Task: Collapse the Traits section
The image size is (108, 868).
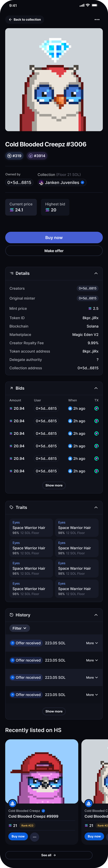Action: point(96,507)
